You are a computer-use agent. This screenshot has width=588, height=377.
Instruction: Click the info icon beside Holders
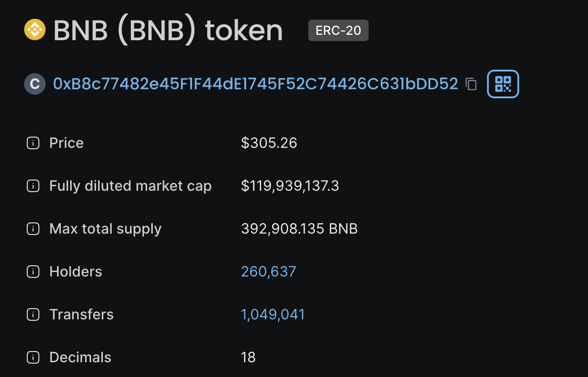[x=33, y=272]
